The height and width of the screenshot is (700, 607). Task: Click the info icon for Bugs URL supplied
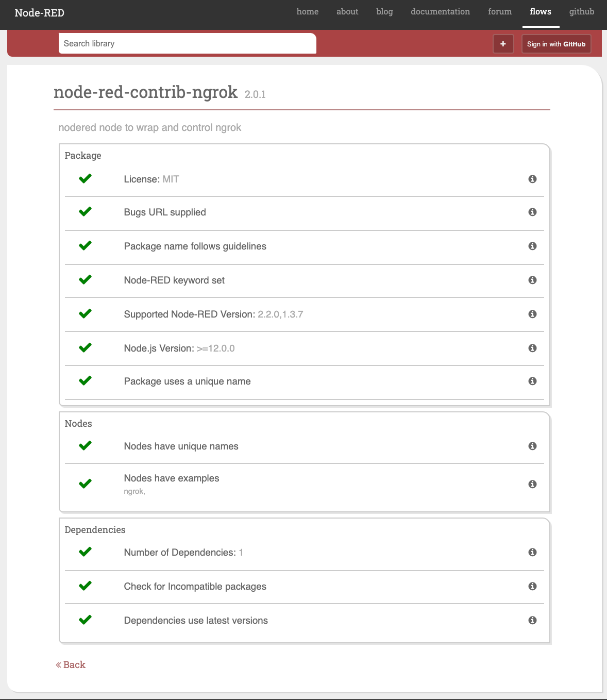tap(532, 212)
